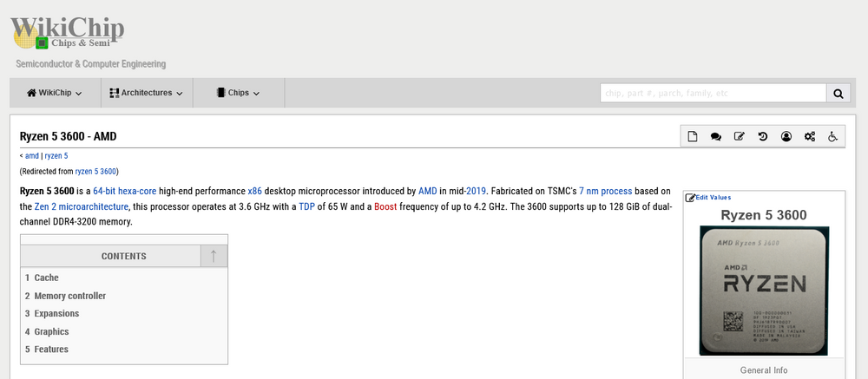Click the Semiconductor & Computer Engineering tagline
The image size is (868, 379).
[x=91, y=64]
